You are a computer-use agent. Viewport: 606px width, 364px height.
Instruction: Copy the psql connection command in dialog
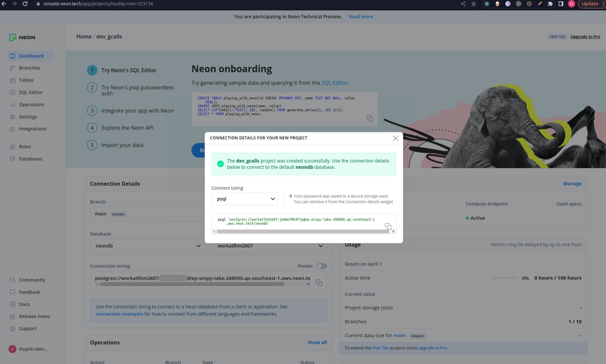(x=388, y=226)
